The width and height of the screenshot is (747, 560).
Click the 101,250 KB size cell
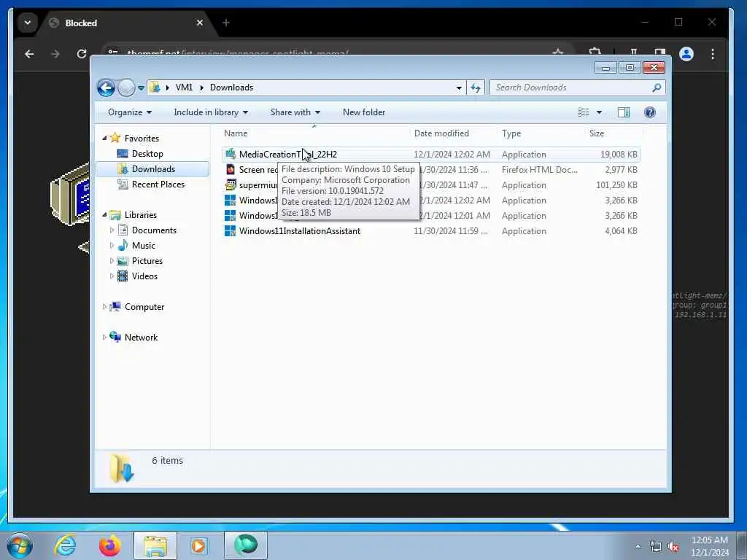pyautogui.click(x=616, y=185)
